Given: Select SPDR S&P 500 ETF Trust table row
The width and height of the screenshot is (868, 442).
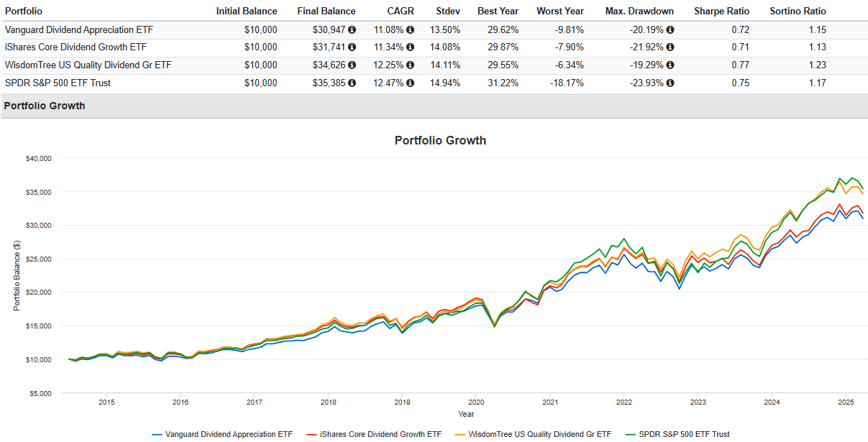Looking at the screenshot, I should tap(58, 83).
